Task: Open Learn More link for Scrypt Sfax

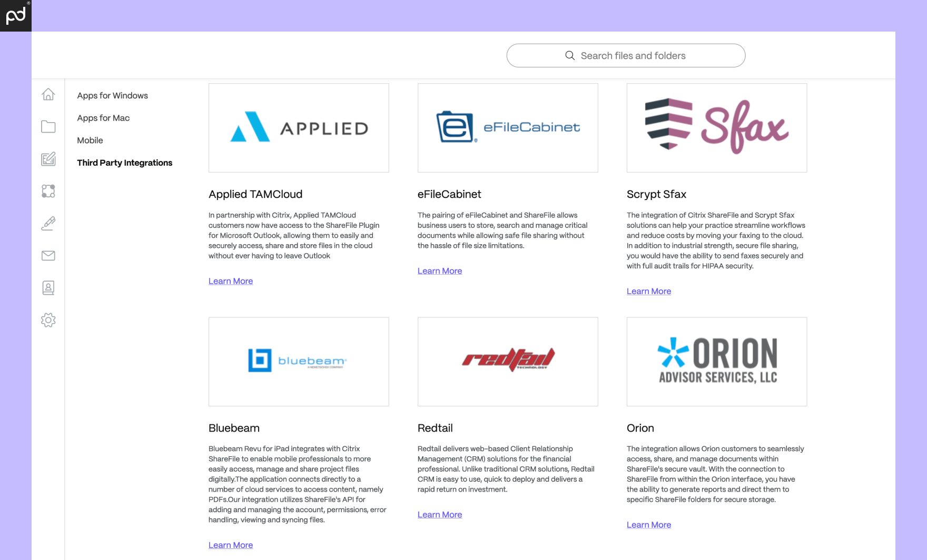Action: (x=649, y=291)
